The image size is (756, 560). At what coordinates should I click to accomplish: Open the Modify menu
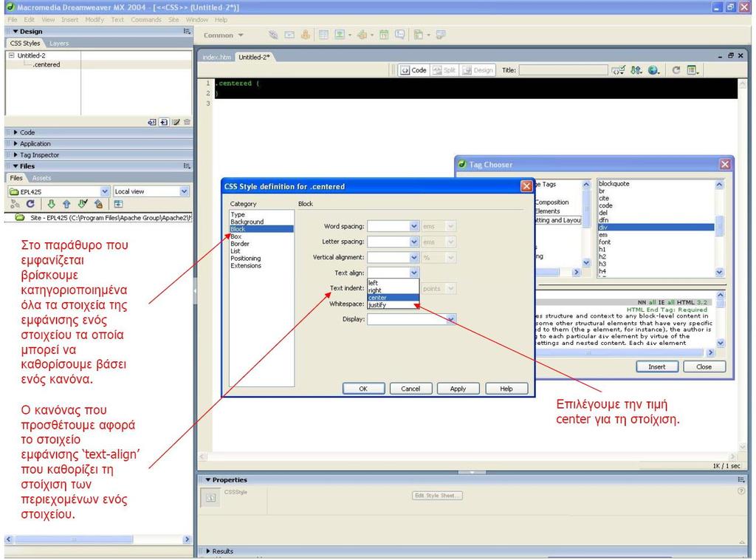(x=94, y=20)
